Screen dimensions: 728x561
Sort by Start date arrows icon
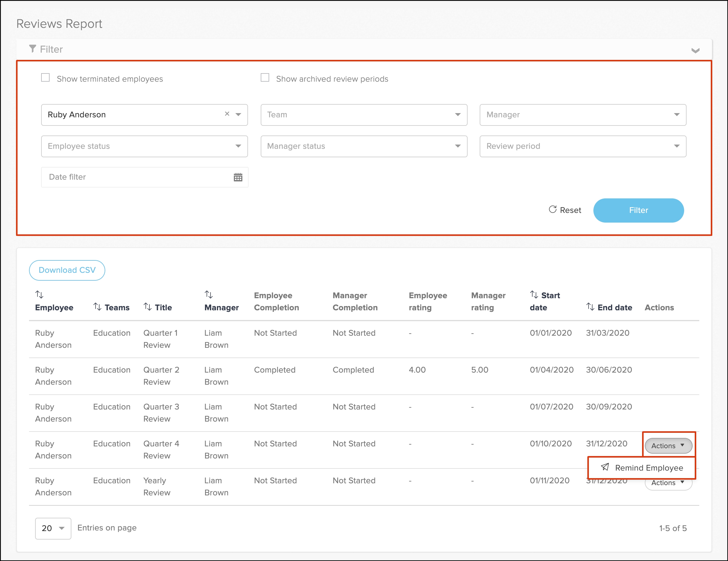pyautogui.click(x=534, y=295)
